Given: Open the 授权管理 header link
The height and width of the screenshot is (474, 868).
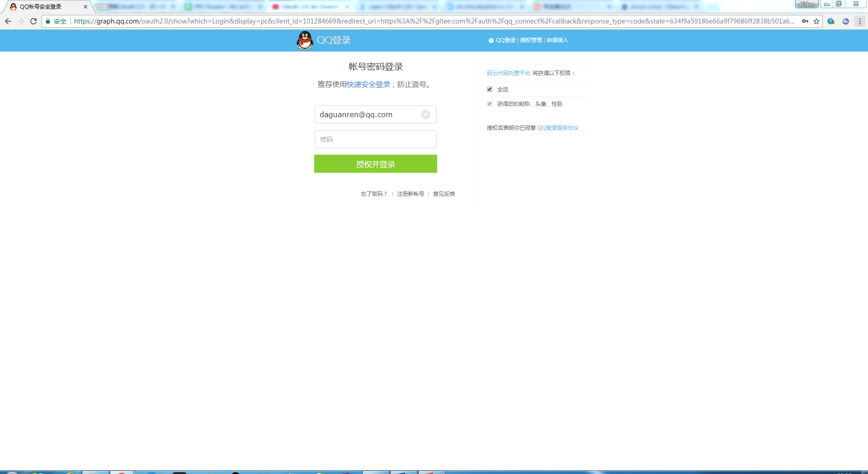Looking at the screenshot, I should [x=531, y=40].
